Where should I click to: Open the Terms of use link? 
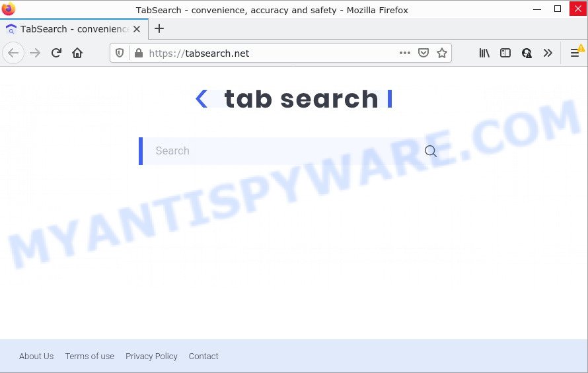coord(90,356)
